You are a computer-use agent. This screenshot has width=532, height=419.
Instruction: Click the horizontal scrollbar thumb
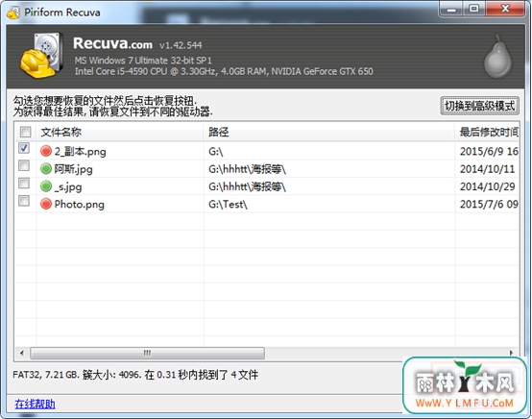click(x=147, y=353)
